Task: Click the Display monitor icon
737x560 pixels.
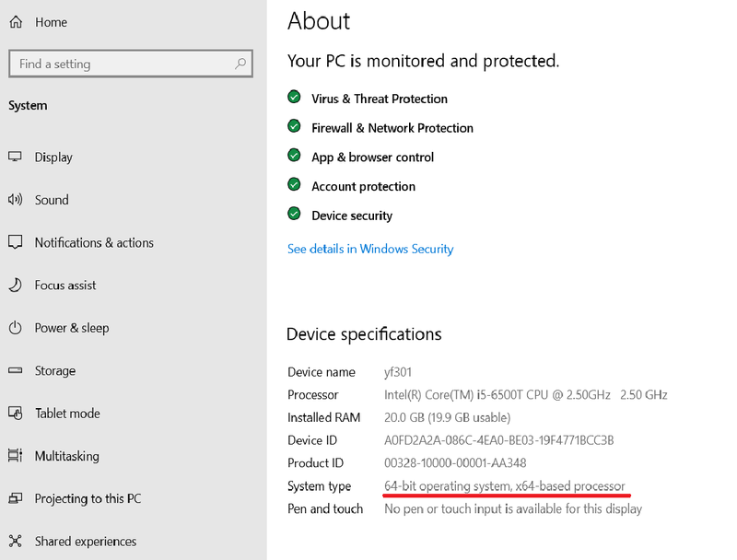Action: point(15,157)
